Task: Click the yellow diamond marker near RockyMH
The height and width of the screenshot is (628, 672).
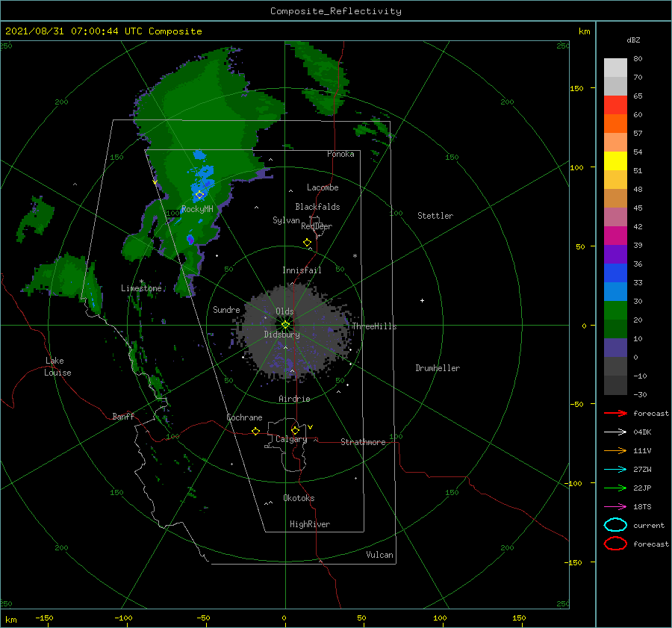Action: (x=199, y=195)
